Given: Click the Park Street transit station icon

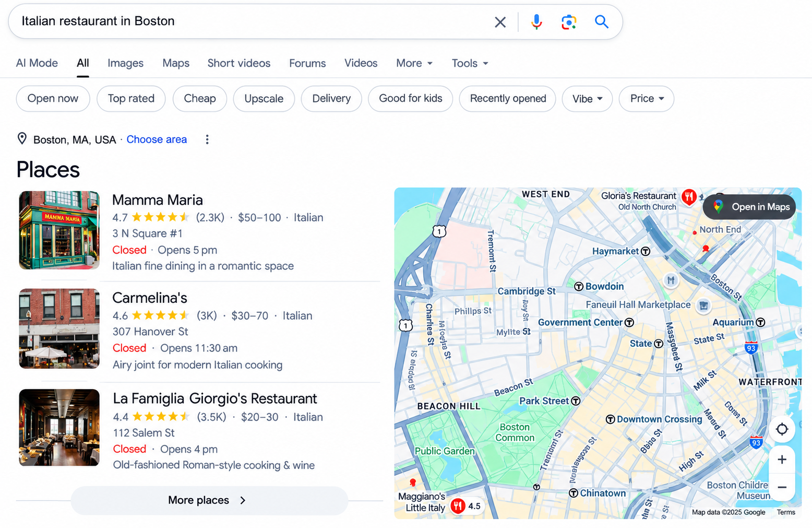Looking at the screenshot, I should 576,401.
